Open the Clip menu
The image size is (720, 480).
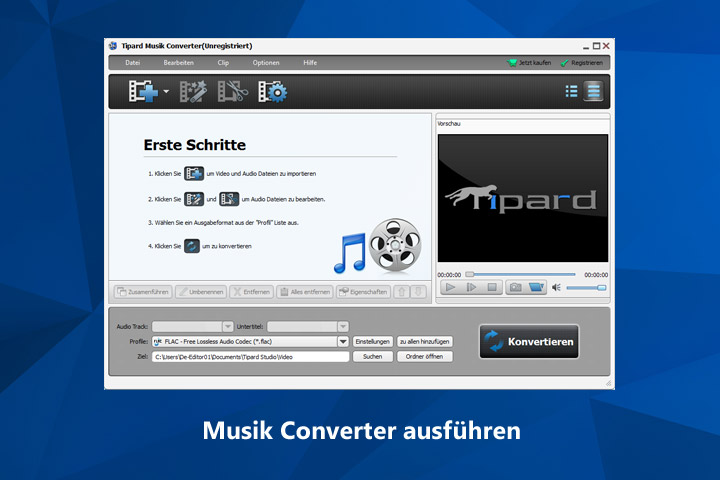tap(223, 62)
